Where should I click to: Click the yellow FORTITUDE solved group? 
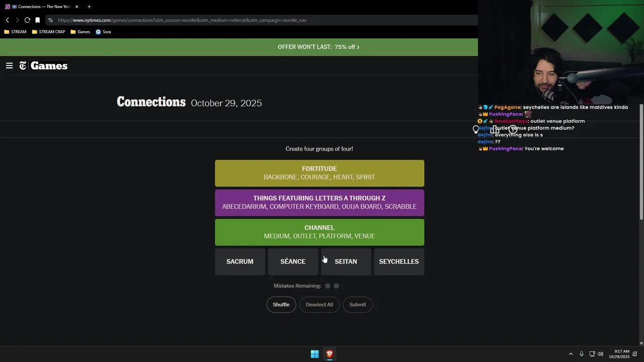pos(319,173)
